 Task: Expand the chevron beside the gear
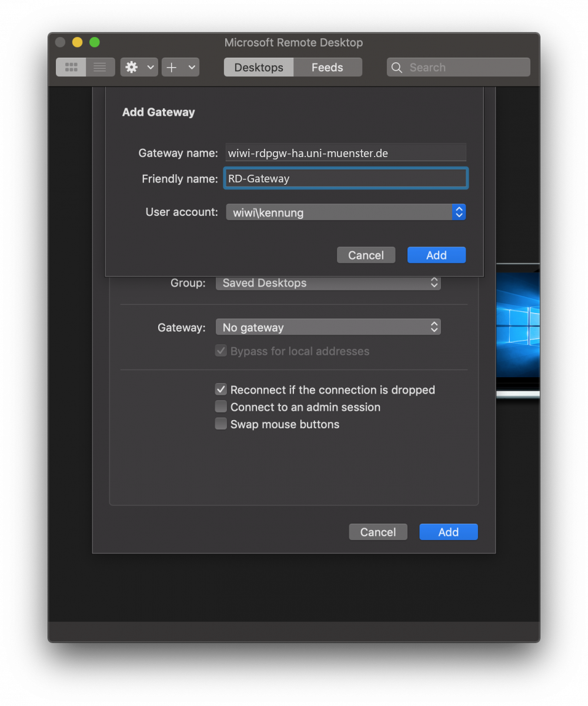151,67
